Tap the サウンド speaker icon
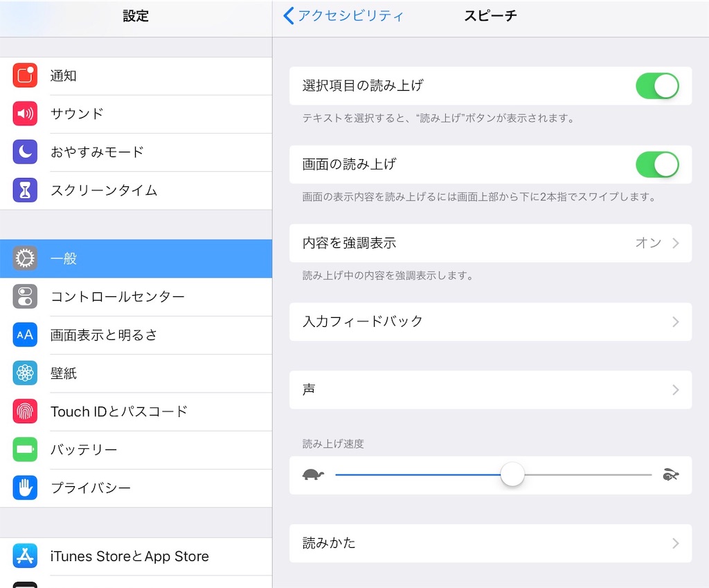Viewport: 709px width, 588px height. [25, 114]
